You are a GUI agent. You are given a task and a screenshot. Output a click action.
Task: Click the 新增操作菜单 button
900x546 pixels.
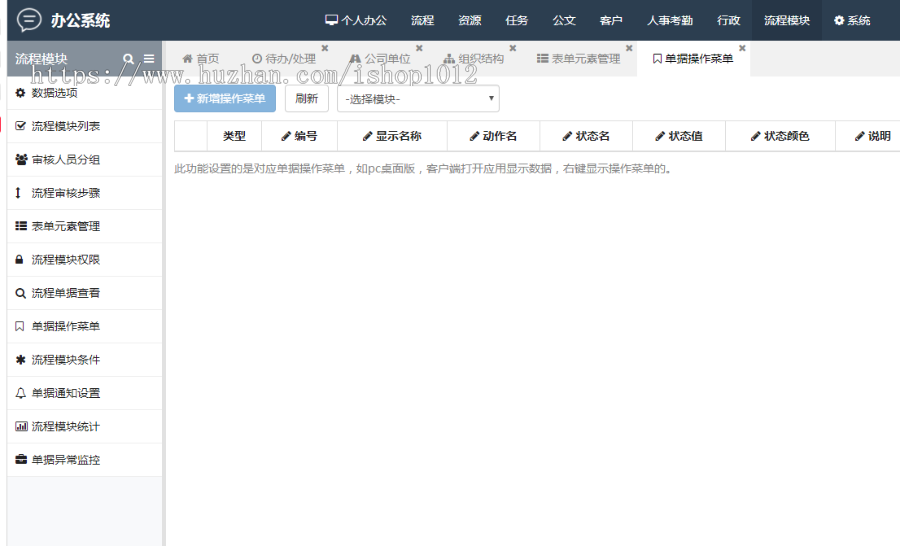point(225,99)
